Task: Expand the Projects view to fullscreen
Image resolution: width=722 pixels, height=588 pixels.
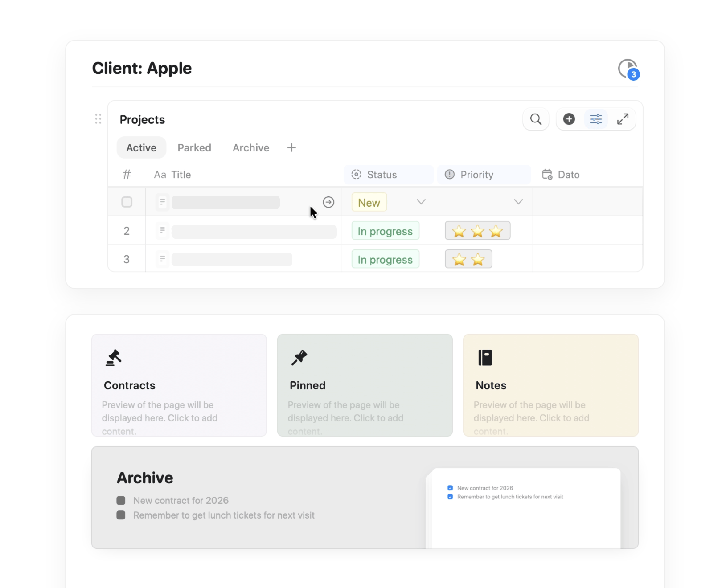Action: click(x=623, y=119)
